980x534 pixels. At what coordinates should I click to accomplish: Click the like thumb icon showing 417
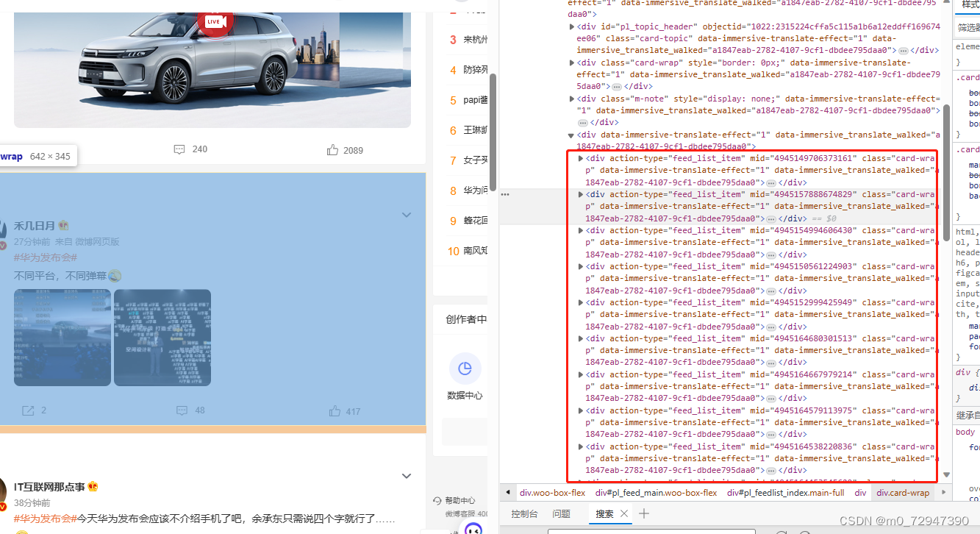pos(335,411)
